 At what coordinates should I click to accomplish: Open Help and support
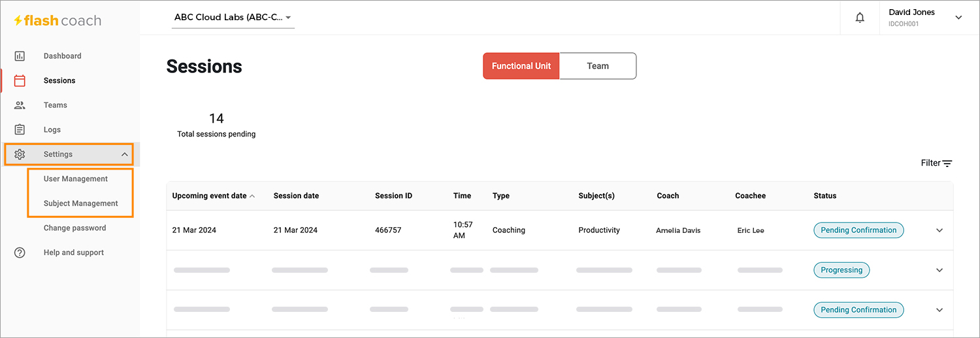click(x=74, y=253)
